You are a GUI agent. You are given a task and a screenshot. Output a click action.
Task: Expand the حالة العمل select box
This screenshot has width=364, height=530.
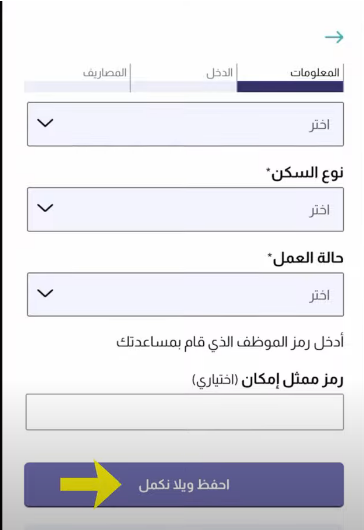(185, 294)
